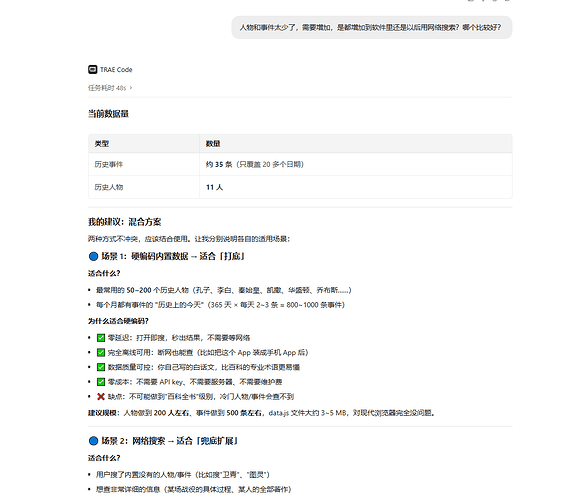Click the sentence starting 两种方式不冲突
The height and width of the screenshot is (500, 580).
[189, 239]
